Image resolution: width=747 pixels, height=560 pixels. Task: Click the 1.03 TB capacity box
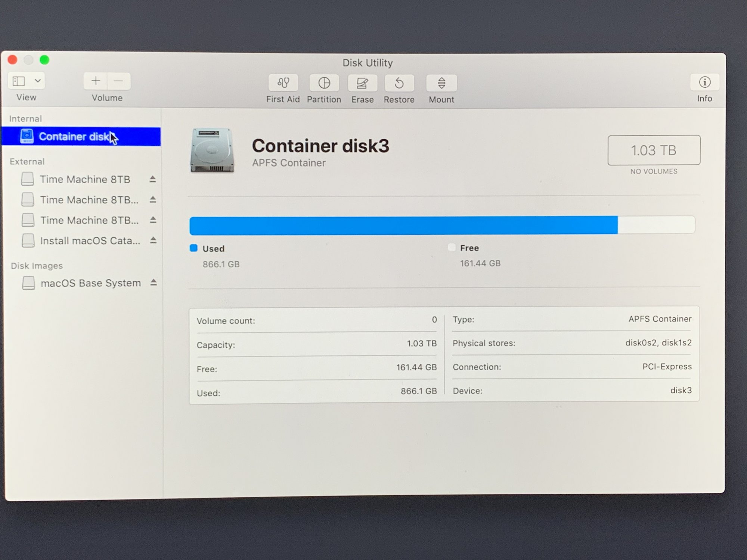pos(654,150)
